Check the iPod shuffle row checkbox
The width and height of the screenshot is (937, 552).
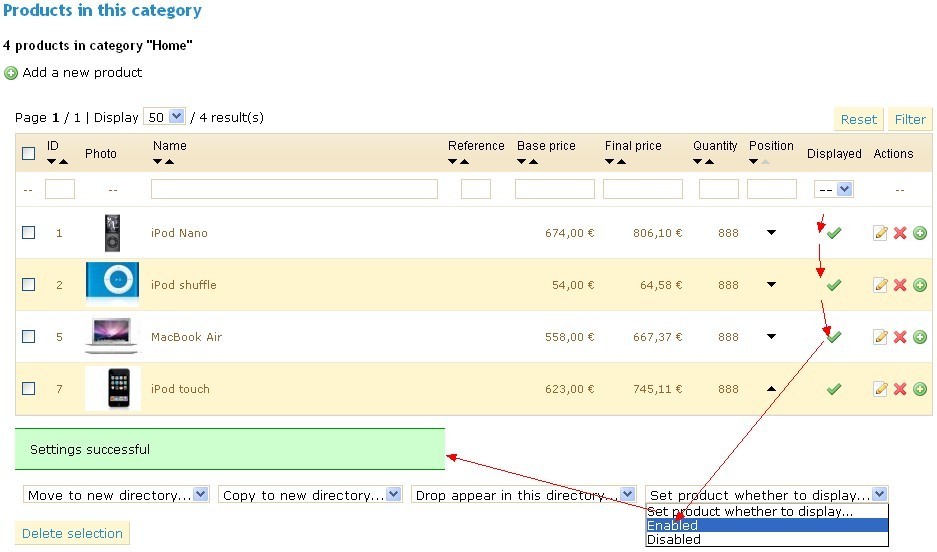(x=28, y=284)
